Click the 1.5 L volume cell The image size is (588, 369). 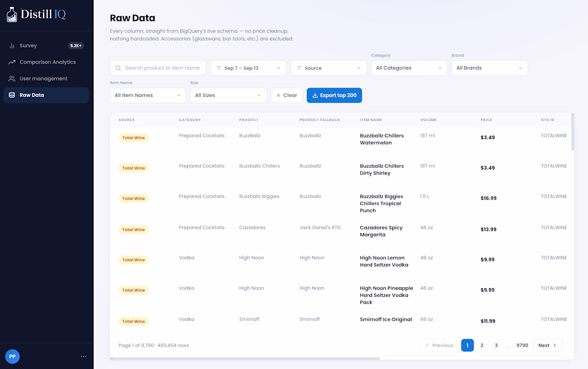click(x=424, y=196)
